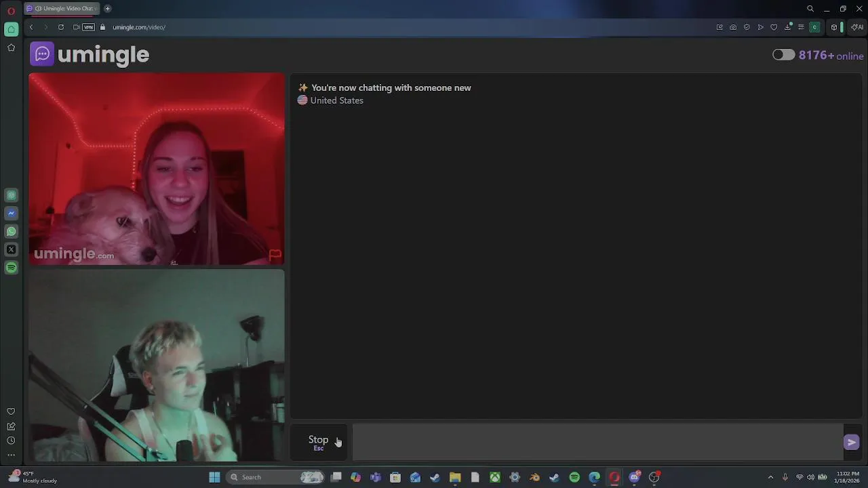Viewport: 868px width, 488px height.
Task: Add page to bookmarks heart icon
Action: [x=774, y=27]
